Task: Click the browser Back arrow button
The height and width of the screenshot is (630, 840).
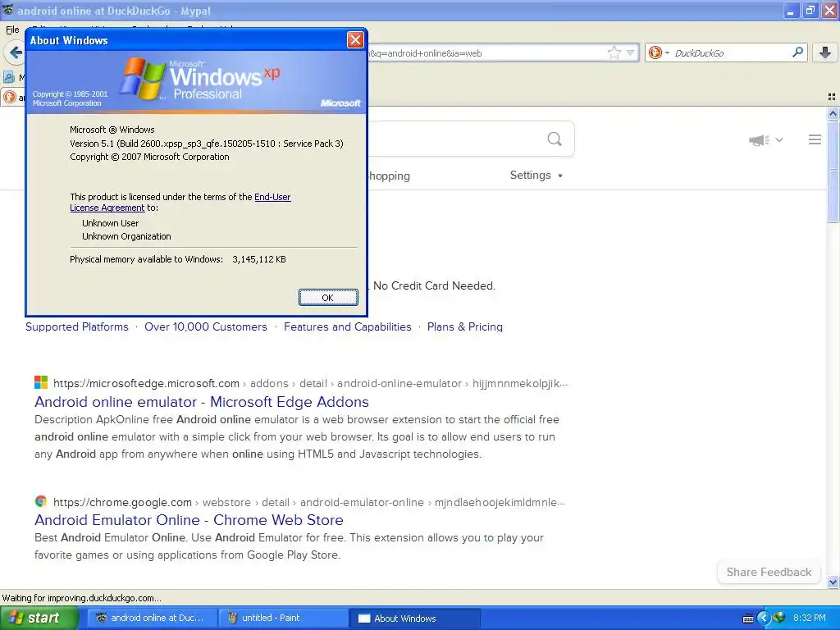Action: point(16,52)
